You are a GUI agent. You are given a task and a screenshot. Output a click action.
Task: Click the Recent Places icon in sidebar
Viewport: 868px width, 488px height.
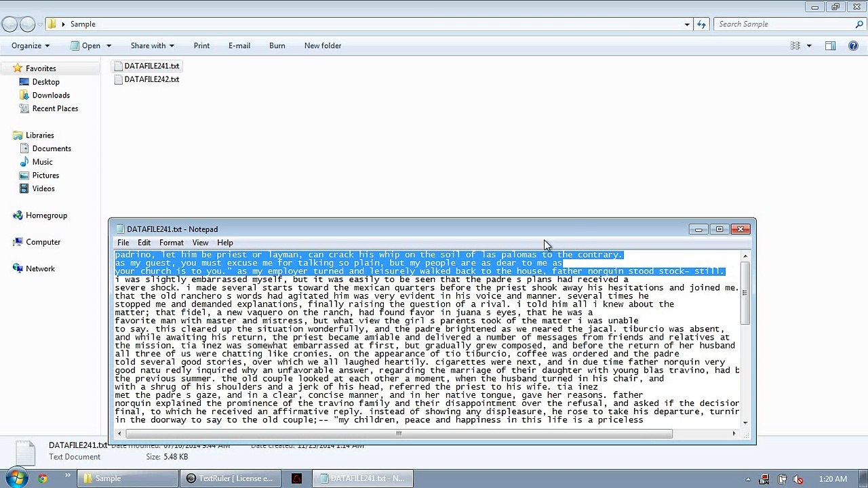click(x=24, y=108)
